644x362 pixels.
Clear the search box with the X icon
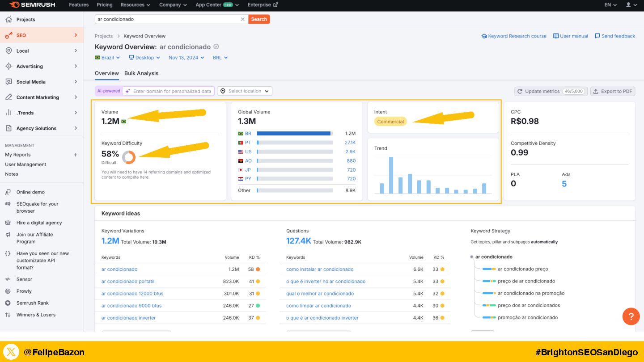(243, 19)
